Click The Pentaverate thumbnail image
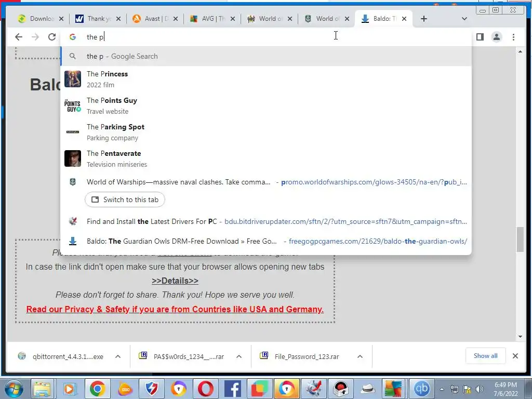 click(73, 158)
